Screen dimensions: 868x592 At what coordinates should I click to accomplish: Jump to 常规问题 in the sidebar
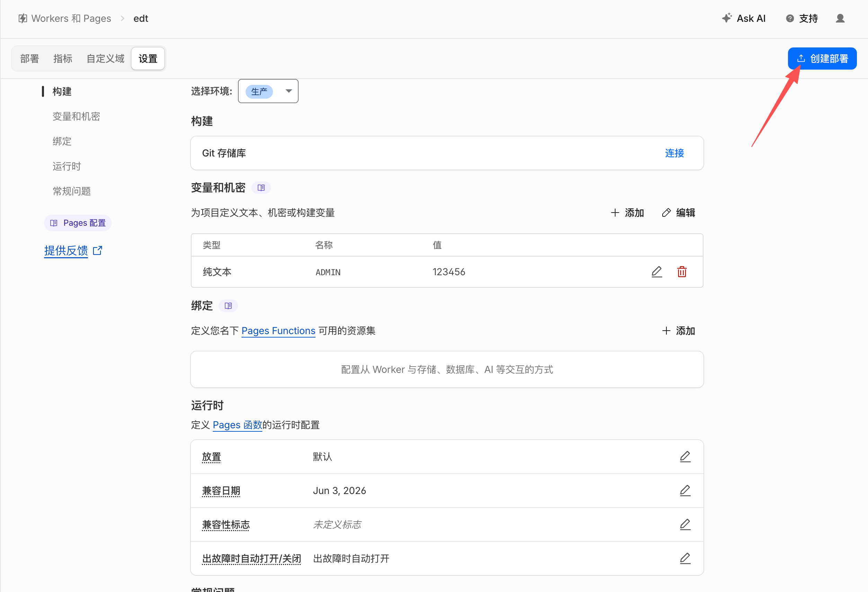click(x=72, y=191)
